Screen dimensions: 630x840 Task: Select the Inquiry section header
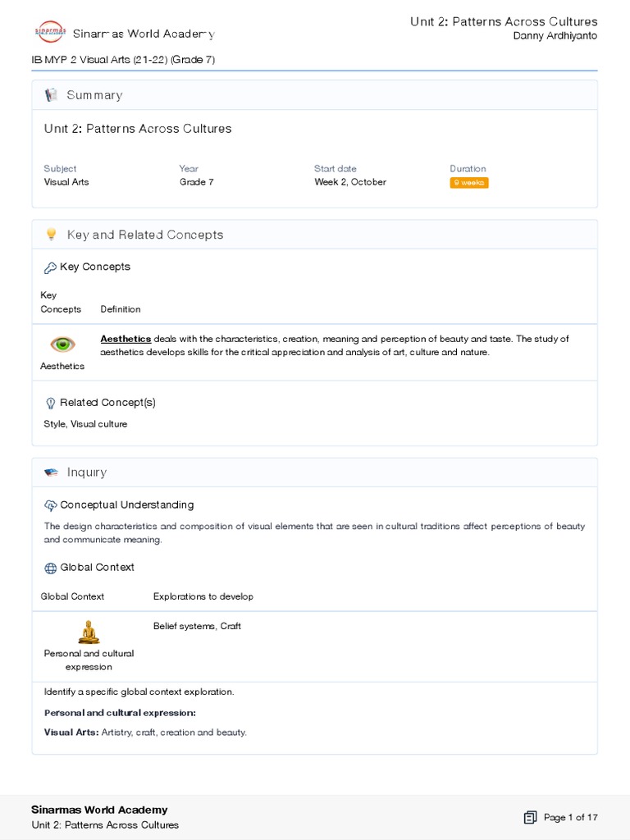point(86,472)
